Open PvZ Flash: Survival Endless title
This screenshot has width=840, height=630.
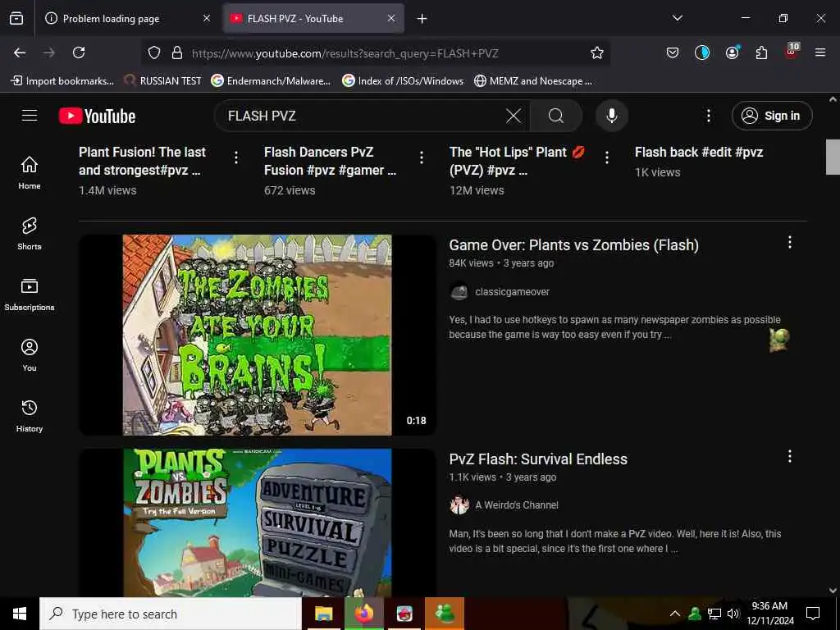coord(538,459)
